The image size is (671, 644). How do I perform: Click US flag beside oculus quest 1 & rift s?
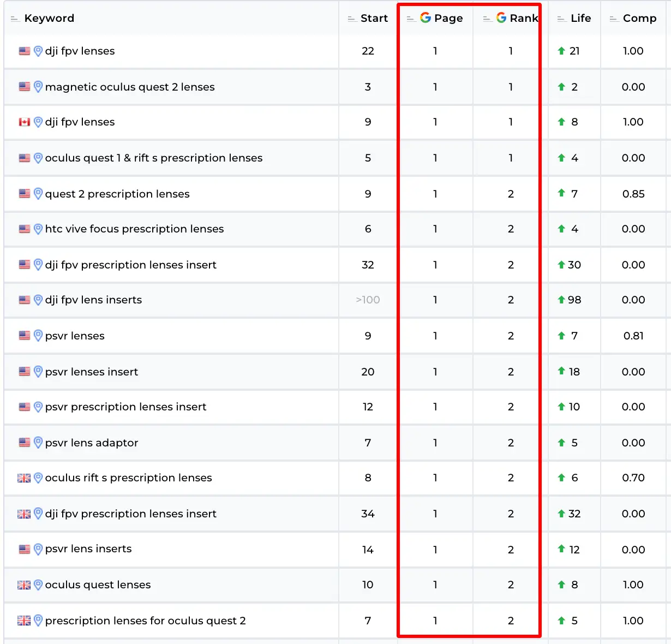25,158
